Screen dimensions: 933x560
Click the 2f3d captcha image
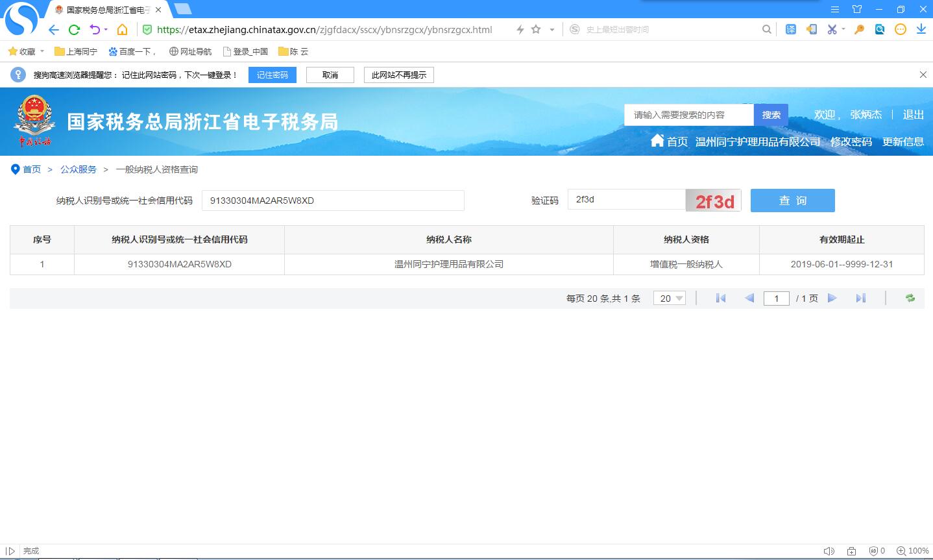tap(714, 201)
